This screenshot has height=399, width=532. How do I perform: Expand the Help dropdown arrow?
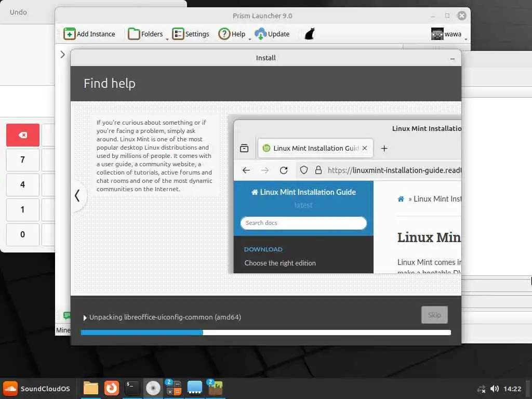click(x=250, y=39)
